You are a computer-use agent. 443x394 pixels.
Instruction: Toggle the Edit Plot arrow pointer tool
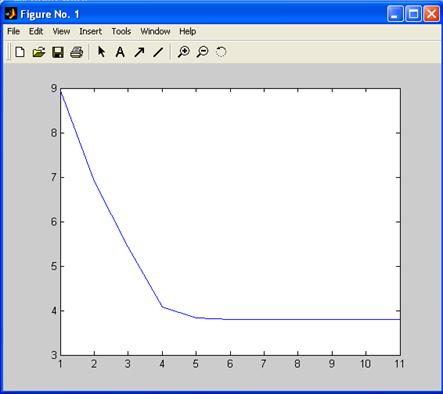coord(101,52)
